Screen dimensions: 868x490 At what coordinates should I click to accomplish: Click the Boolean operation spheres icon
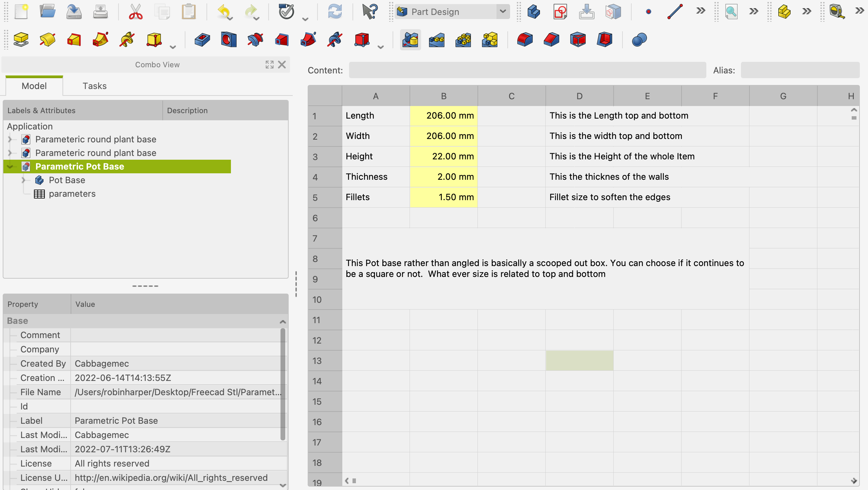pyautogui.click(x=639, y=40)
